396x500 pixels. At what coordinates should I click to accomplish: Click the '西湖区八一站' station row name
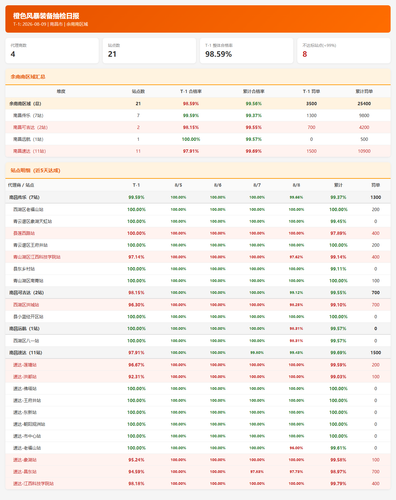[26, 341]
